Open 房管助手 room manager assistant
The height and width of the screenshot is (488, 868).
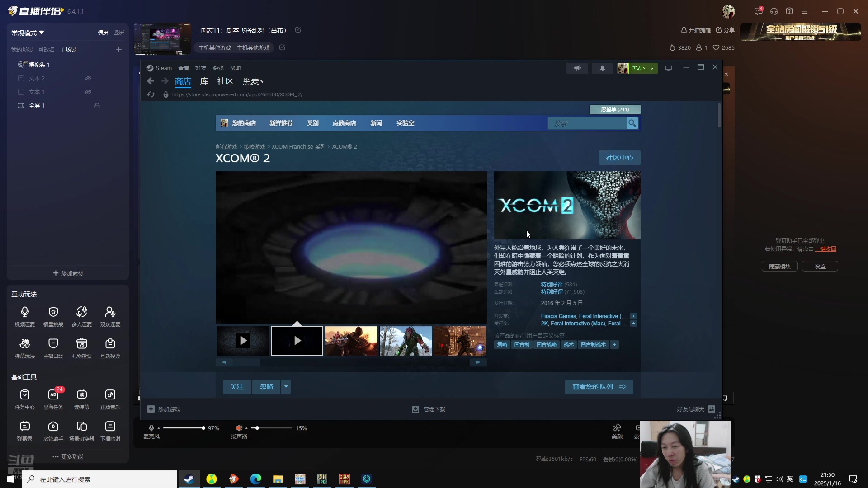click(53, 431)
